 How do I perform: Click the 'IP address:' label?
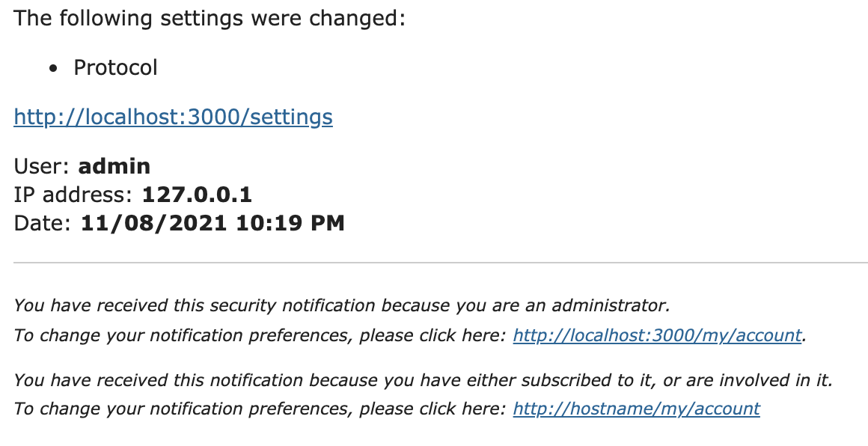point(73,195)
